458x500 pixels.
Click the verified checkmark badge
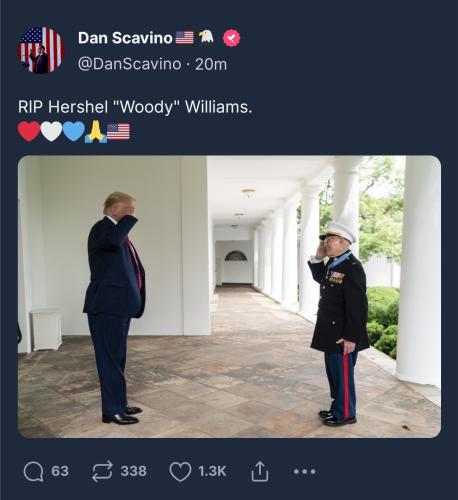[x=231, y=38]
